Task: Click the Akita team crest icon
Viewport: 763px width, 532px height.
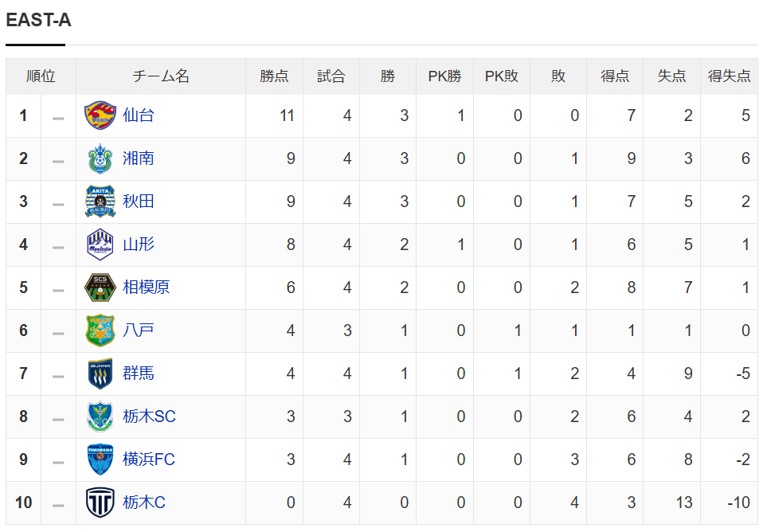Action: coord(100,201)
